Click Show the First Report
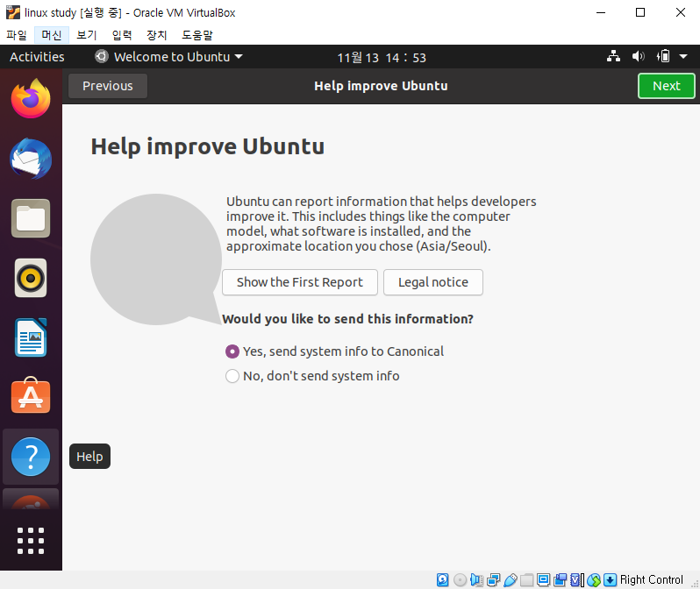 (299, 282)
